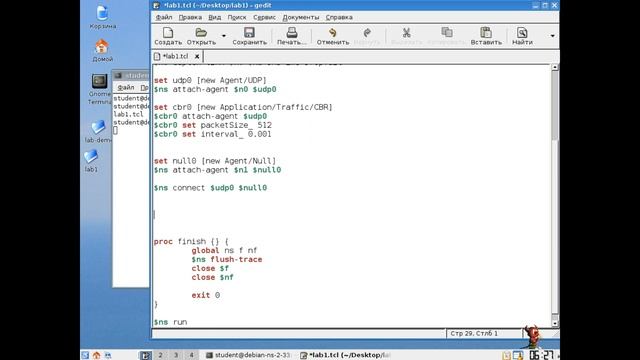Open the Правка menu

(x=190, y=18)
